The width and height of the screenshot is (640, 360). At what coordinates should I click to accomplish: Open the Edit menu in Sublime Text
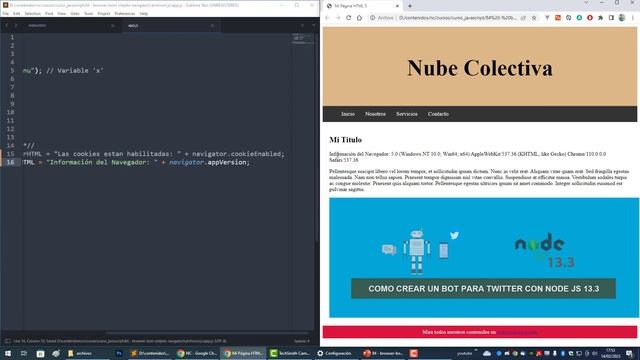(16, 13)
